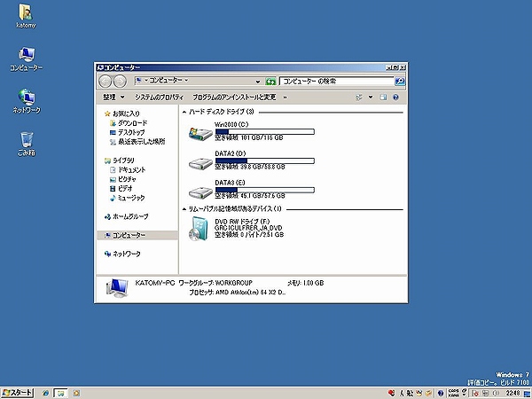Open the スタート menu button
The height and width of the screenshot is (399, 532).
[17, 393]
